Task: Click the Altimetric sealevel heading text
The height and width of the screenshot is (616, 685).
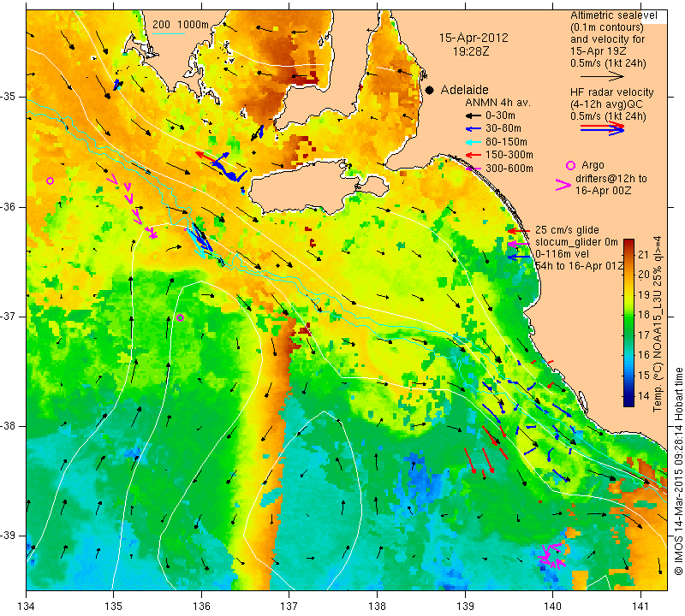Action: point(614,15)
